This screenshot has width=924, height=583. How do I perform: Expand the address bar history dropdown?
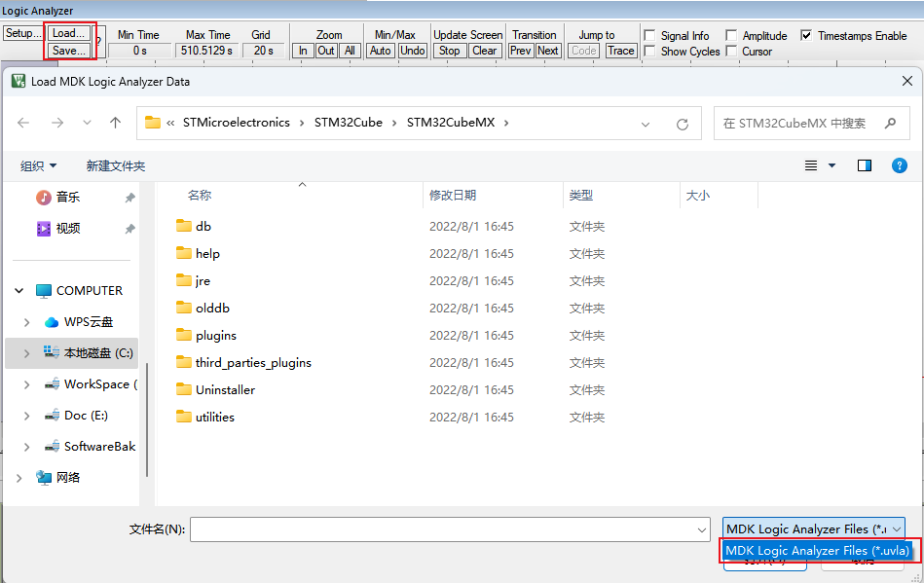pos(646,124)
